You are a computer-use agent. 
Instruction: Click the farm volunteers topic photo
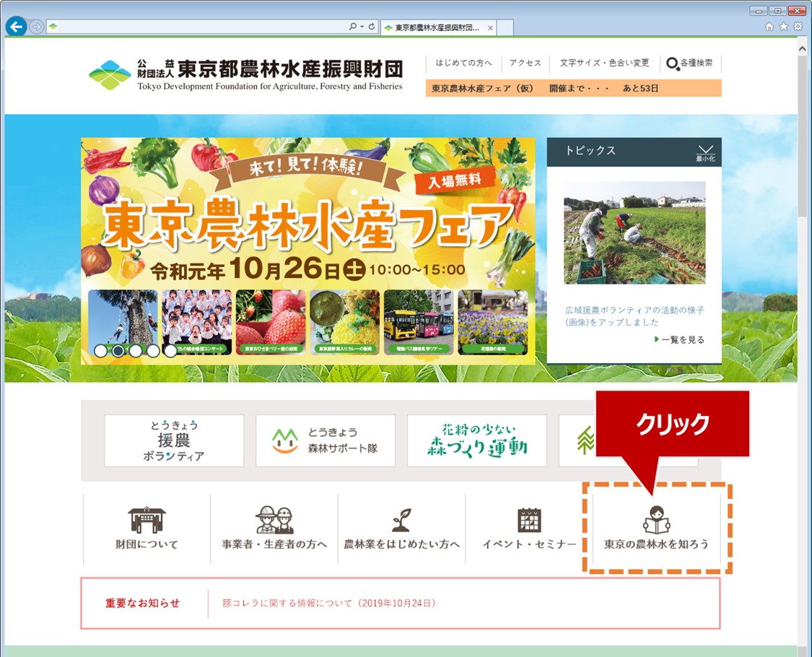click(x=634, y=232)
